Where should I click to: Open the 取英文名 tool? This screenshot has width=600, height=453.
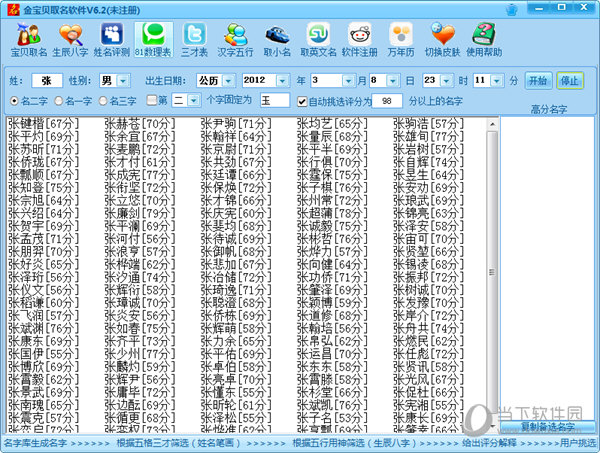[318, 40]
